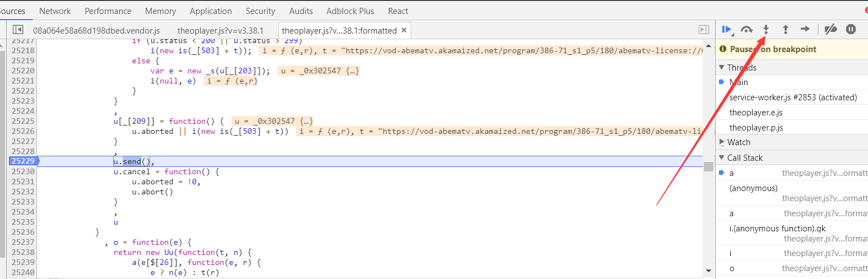Step into next function call
This screenshot has height=279, width=868.
tap(766, 29)
